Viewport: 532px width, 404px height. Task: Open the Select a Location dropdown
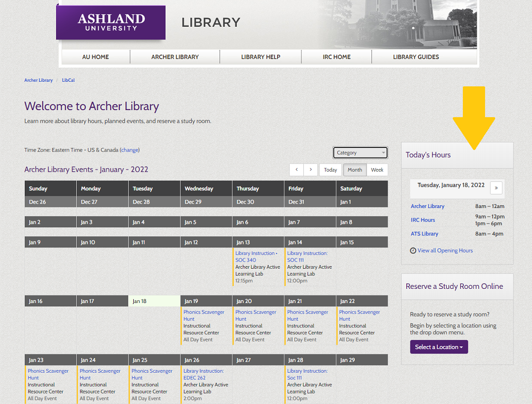coord(439,347)
